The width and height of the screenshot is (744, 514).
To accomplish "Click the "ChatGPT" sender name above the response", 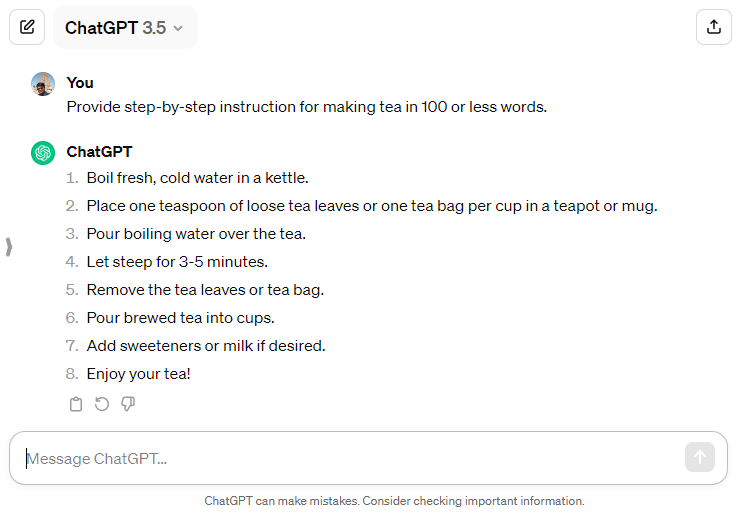I will tap(99, 152).
